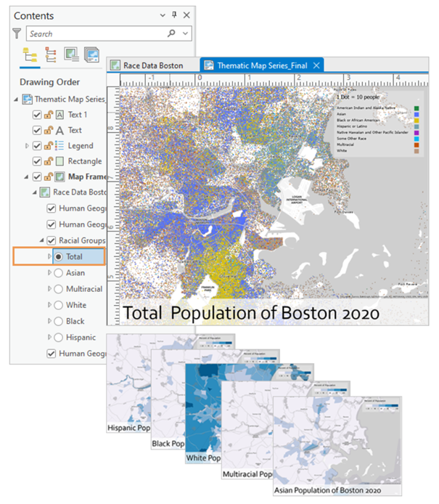Expand the Legend element node
This screenshot has height=504, width=439.
tap(27, 145)
